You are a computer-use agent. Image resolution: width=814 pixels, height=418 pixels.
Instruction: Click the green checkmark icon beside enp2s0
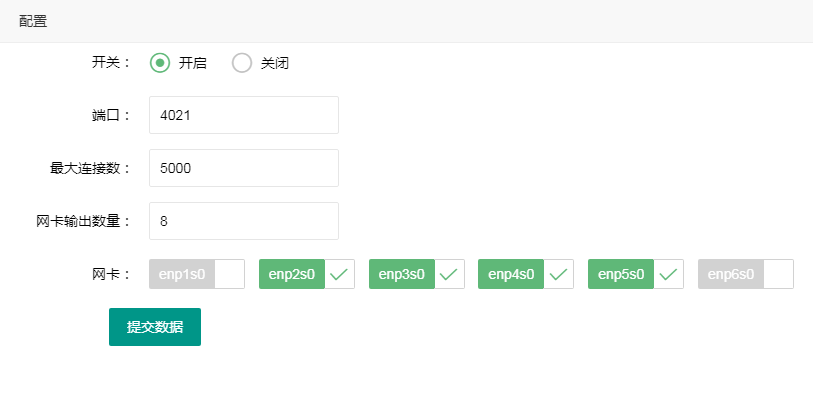coord(339,274)
